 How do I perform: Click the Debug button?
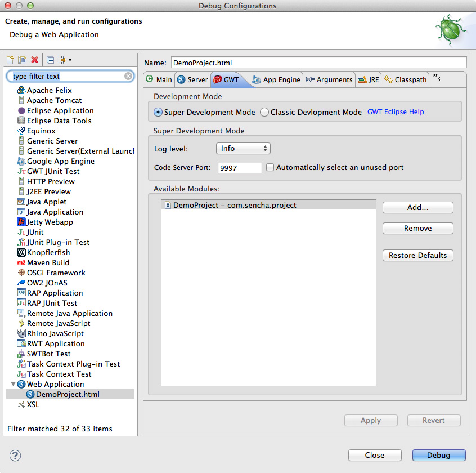(439, 455)
